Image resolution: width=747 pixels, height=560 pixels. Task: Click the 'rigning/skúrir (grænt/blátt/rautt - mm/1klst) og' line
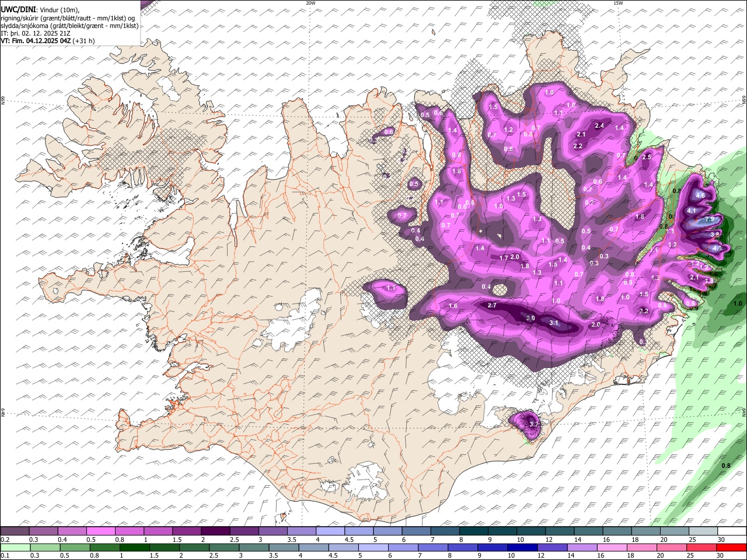tap(68, 18)
